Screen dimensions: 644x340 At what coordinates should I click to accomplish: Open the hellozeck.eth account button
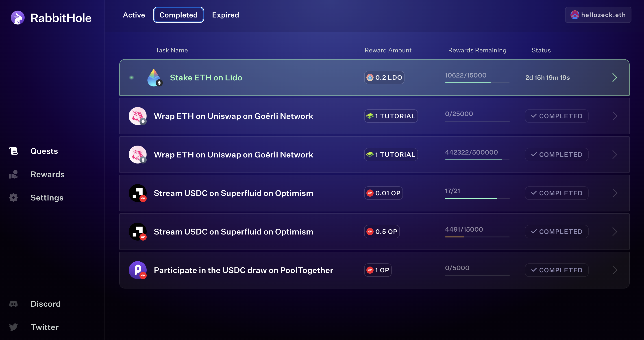coord(598,15)
